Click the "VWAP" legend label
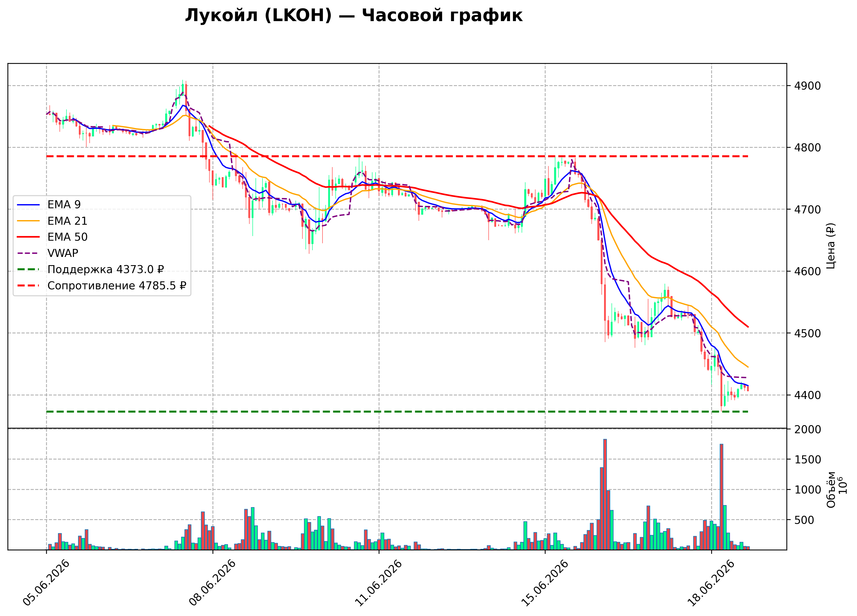The image size is (857, 616). [63, 253]
